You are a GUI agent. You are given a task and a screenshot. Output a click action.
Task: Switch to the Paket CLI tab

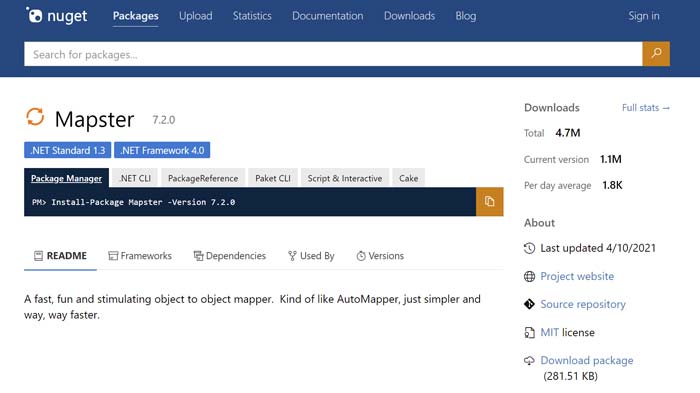(x=273, y=178)
